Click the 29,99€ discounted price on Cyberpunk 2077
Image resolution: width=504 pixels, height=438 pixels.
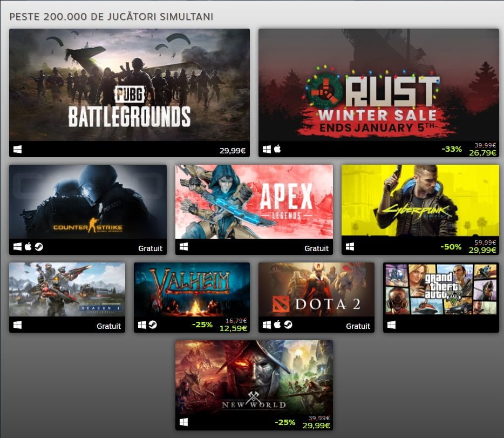(482, 250)
